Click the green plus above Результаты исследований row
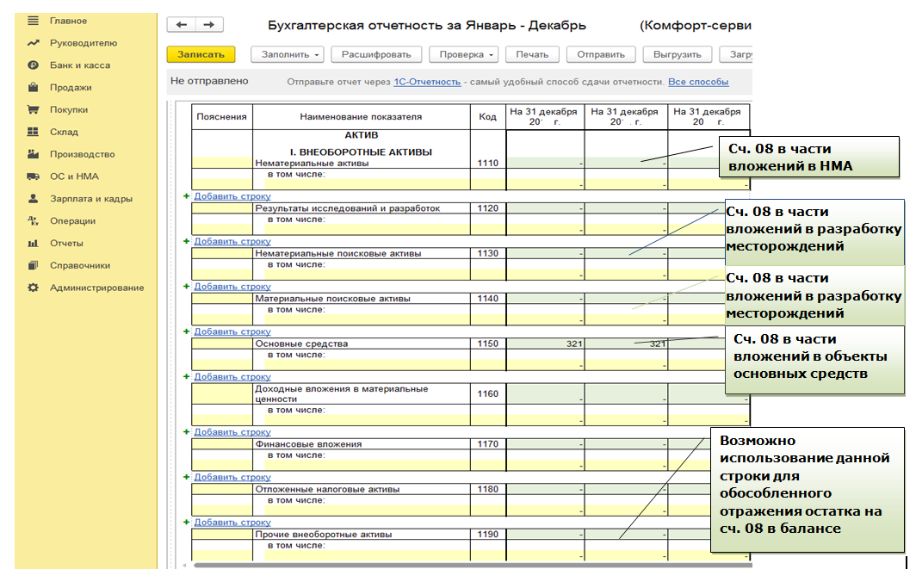Screen dimensions: 916x588 [186, 196]
